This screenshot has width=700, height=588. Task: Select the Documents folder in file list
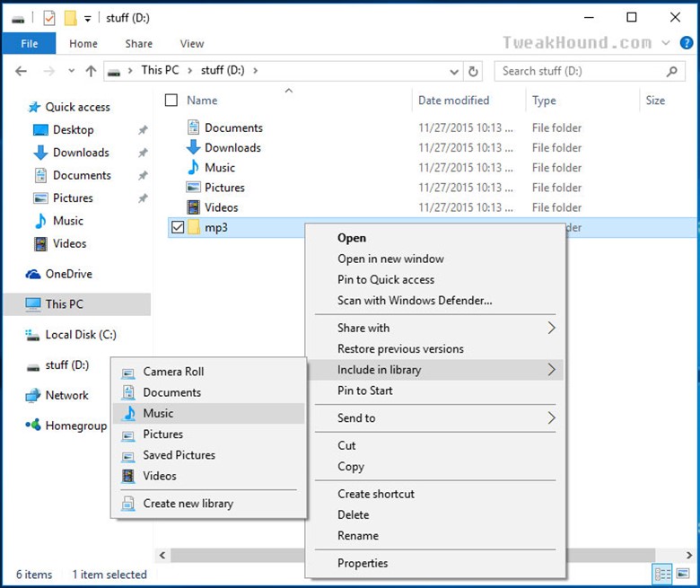coord(233,127)
